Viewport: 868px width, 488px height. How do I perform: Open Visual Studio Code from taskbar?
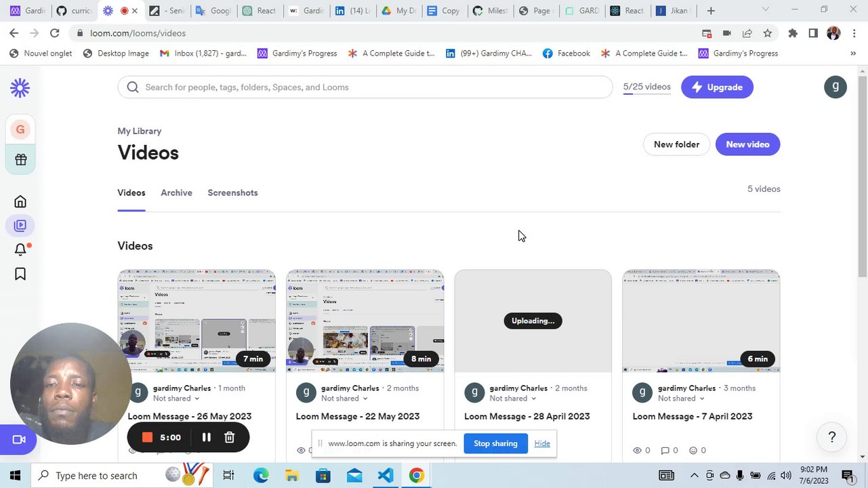(386, 476)
